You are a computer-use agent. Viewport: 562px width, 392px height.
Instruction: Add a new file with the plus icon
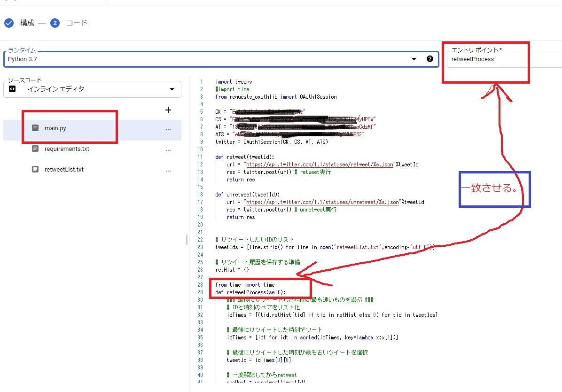pos(168,110)
